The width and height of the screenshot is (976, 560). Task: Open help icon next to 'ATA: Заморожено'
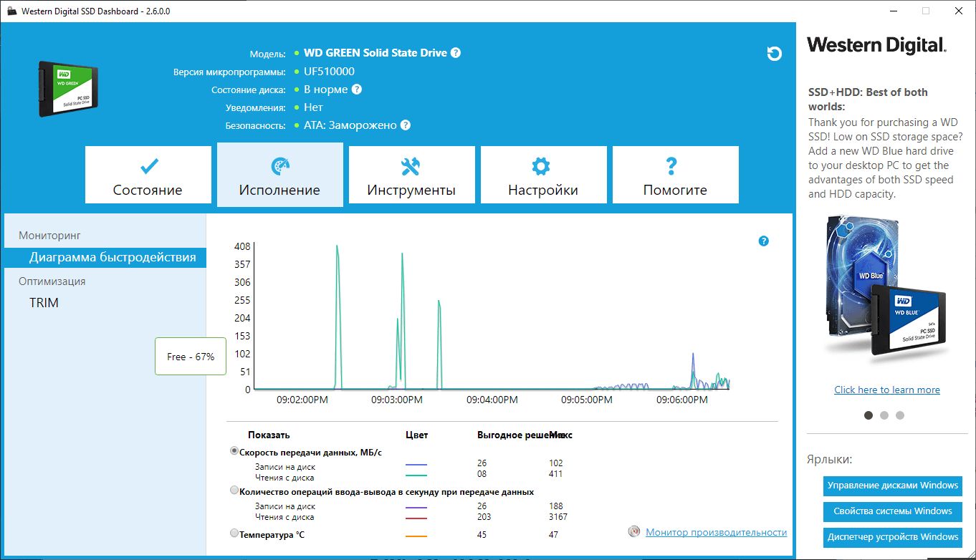click(x=406, y=125)
